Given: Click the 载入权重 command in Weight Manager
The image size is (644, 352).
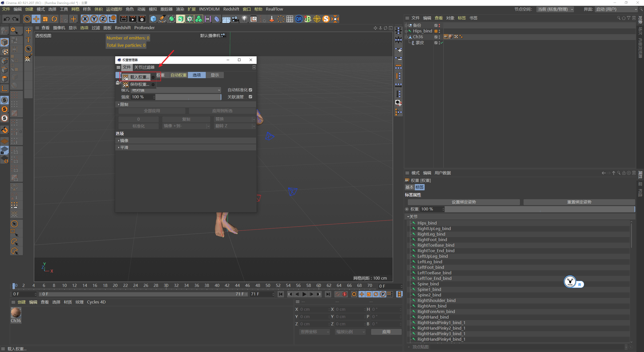Looking at the screenshot, I should click(139, 77).
